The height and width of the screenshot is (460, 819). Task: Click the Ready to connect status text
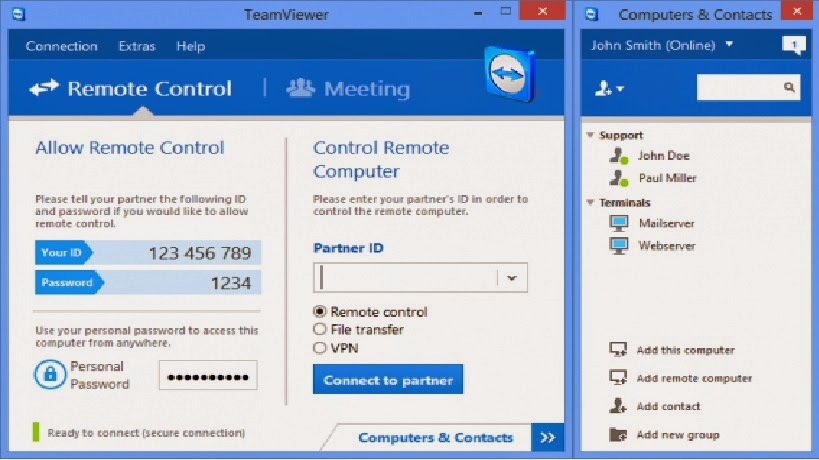coord(146,433)
